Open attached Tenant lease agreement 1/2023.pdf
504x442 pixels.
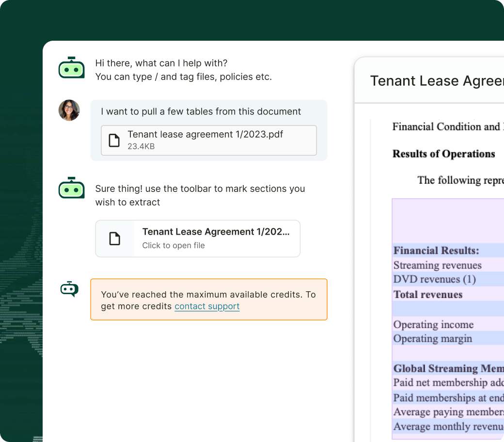208,140
